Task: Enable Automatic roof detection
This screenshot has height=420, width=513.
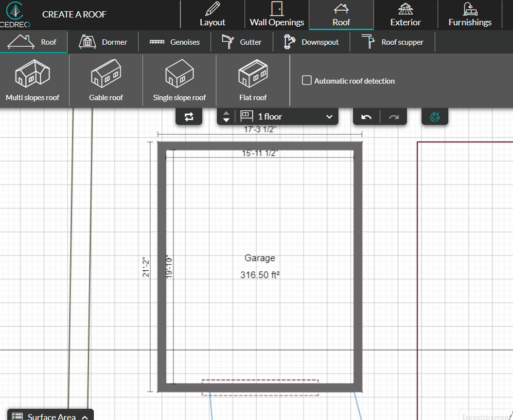Action: pyautogui.click(x=307, y=80)
